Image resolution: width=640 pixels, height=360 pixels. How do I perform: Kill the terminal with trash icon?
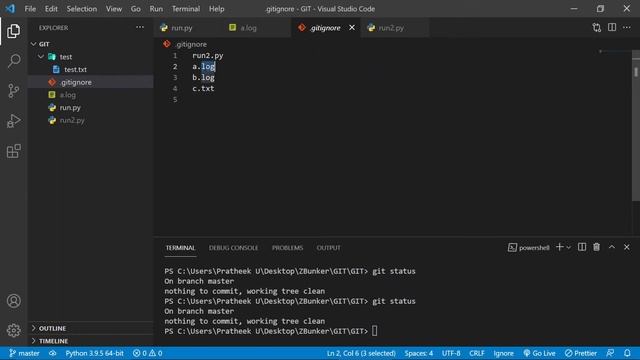click(x=597, y=247)
